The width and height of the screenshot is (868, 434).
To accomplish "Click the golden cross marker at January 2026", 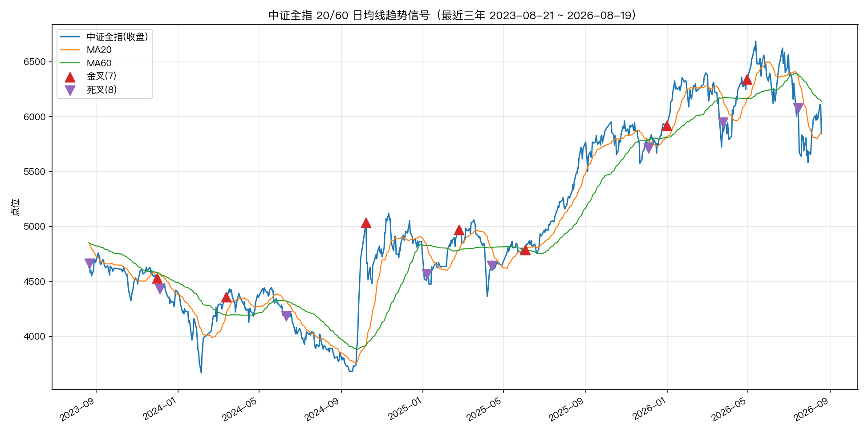I will (x=667, y=126).
